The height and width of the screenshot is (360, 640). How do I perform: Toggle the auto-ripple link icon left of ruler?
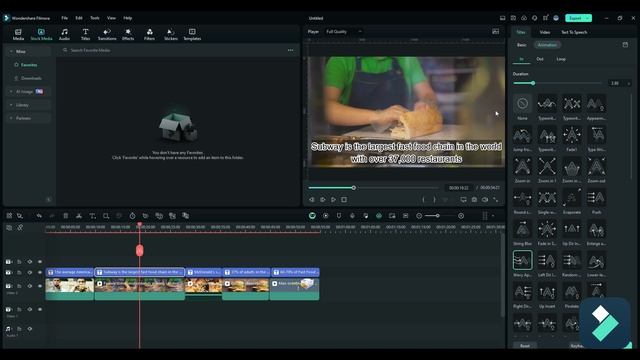coord(20,227)
